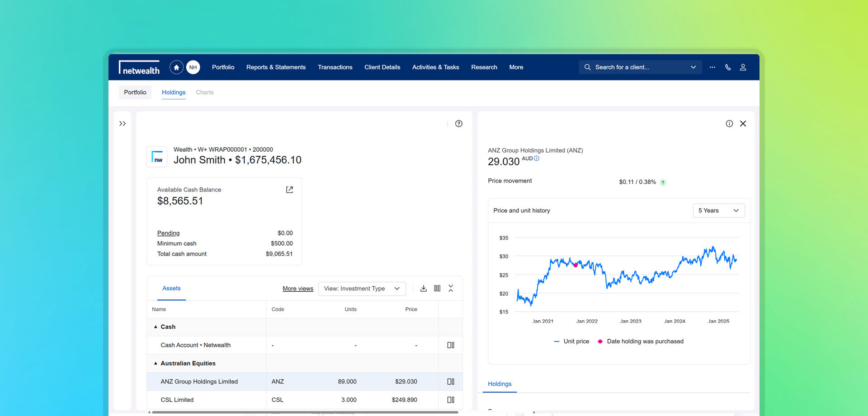Select the CSL Limited row name
This screenshot has height=416, width=868.
[x=177, y=400]
